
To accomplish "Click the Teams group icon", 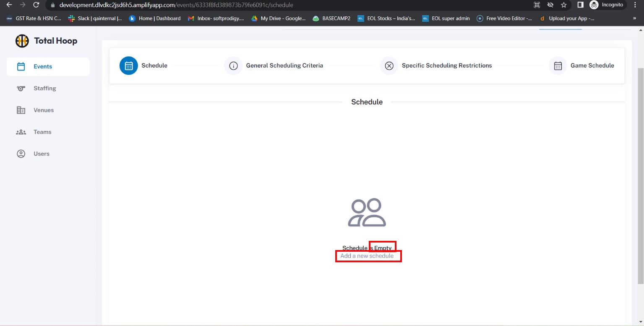I will 21,132.
